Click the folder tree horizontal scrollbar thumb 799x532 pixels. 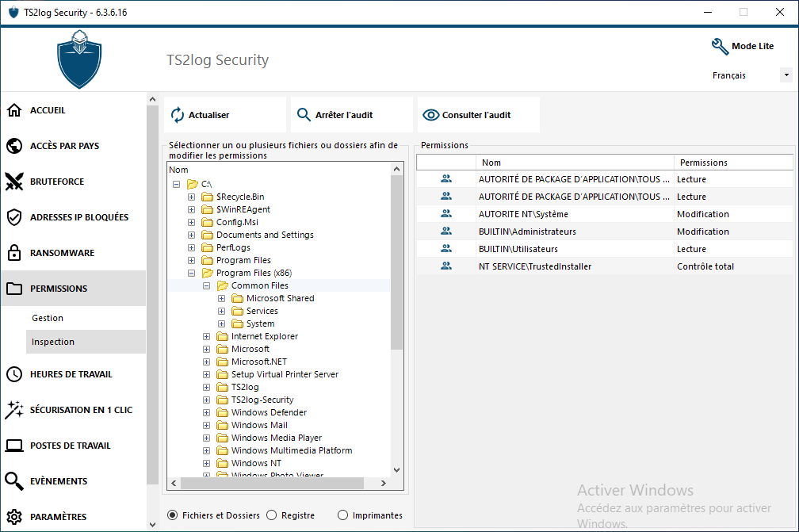pos(272,483)
